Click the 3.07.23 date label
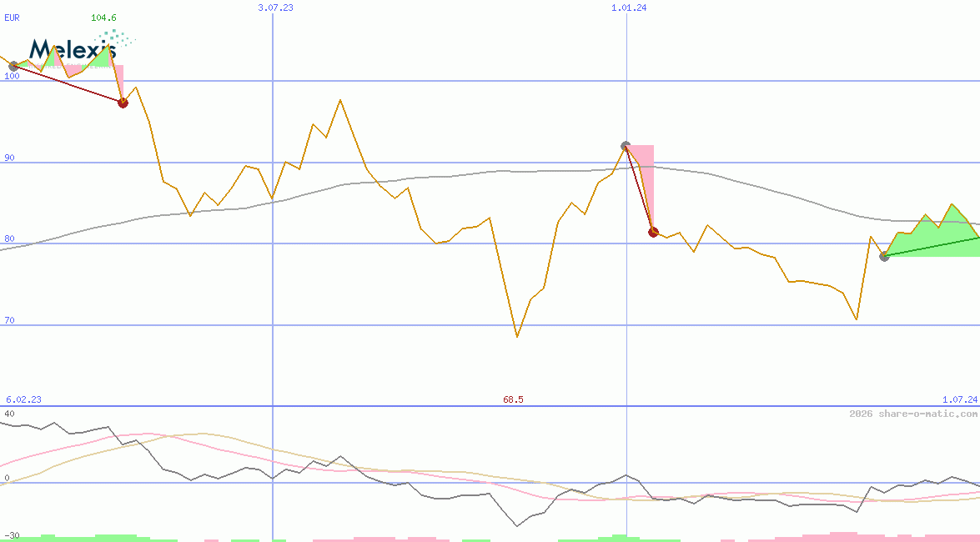Viewport: 980px width, 542px height. point(275,7)
